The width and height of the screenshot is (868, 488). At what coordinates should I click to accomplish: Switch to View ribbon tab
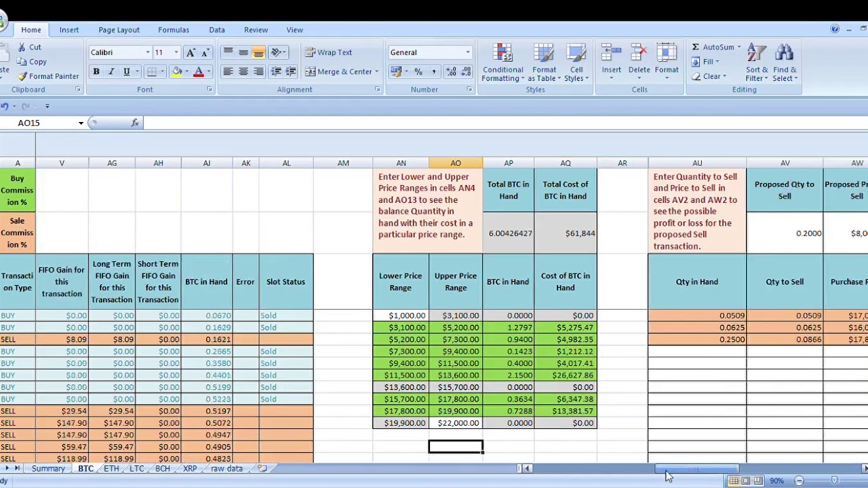[x=294, y=30]
